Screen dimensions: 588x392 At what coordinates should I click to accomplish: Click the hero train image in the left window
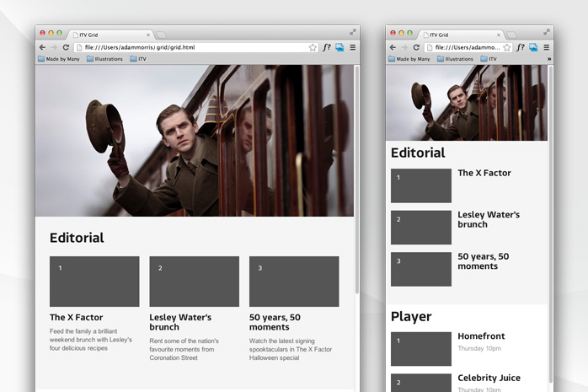[x=195, y=141]
